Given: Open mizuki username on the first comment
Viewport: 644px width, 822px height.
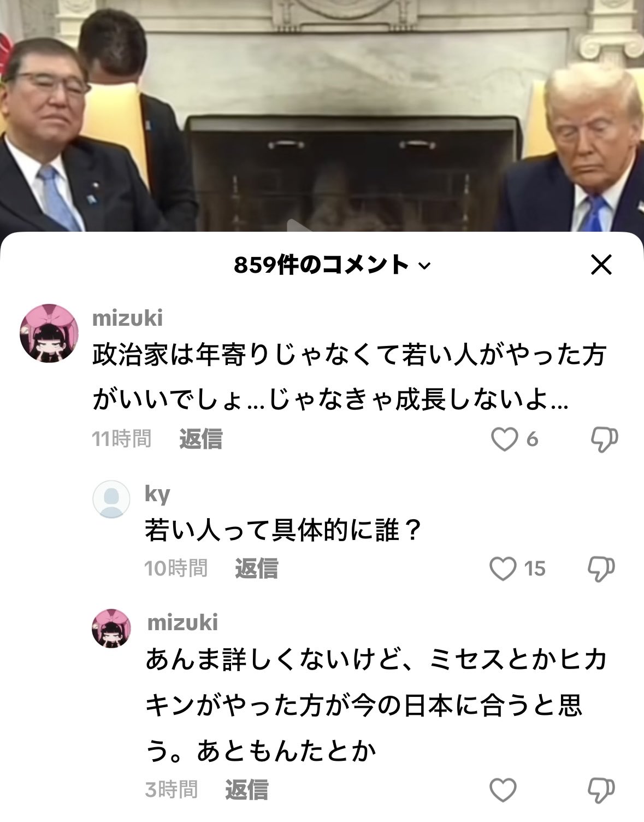Looking at the screenshot, I should pos(127,318).
